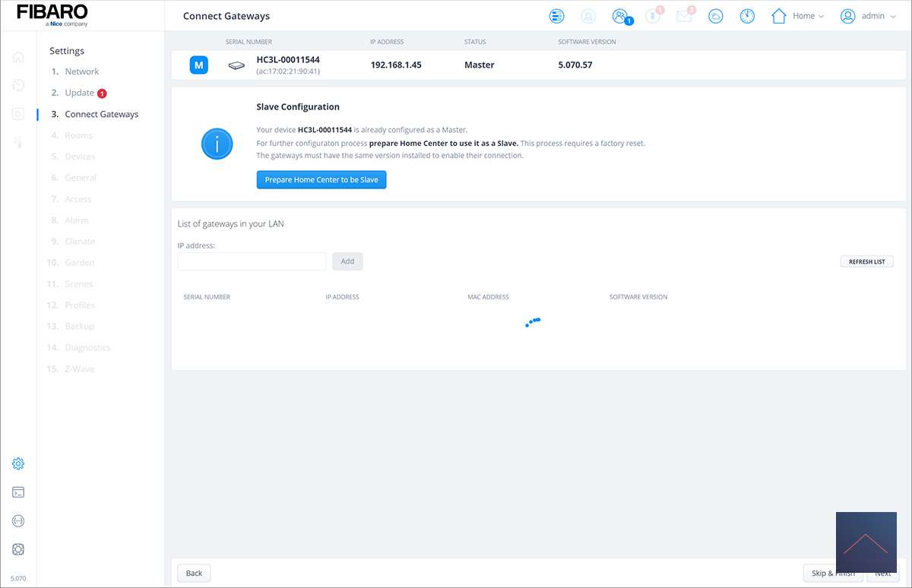Click the lifebuoy support icon
Viewport: 912px width, 588px height.
click(x=18, y=549)
